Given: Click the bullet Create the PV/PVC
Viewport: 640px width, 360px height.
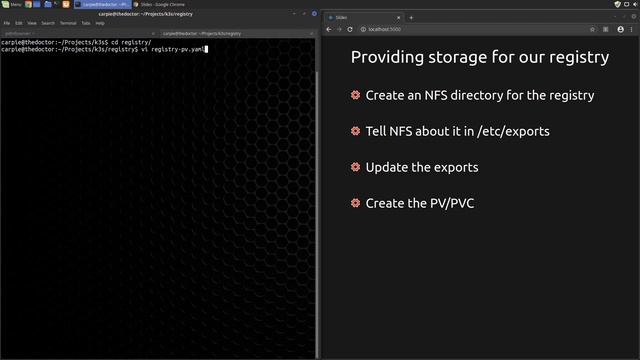Looking at the screenshot, I should coord(420,203).
